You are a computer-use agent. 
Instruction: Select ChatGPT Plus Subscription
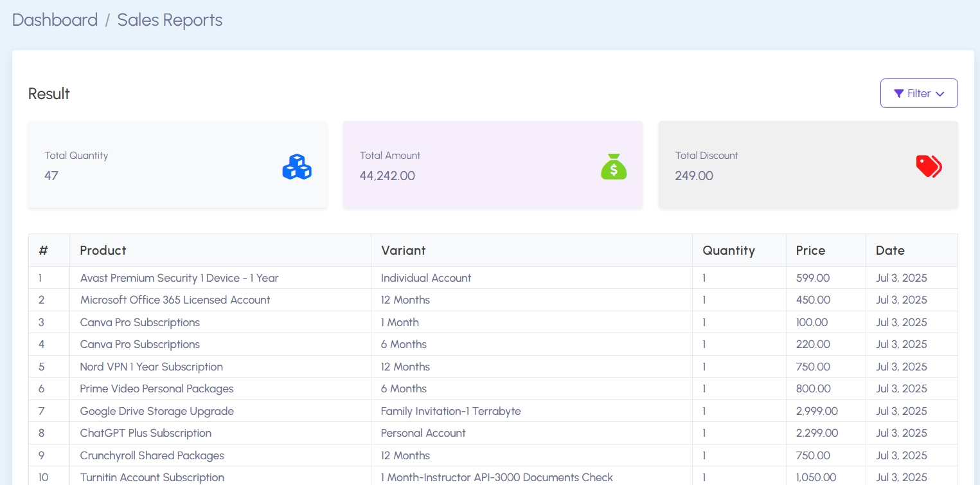146,433
